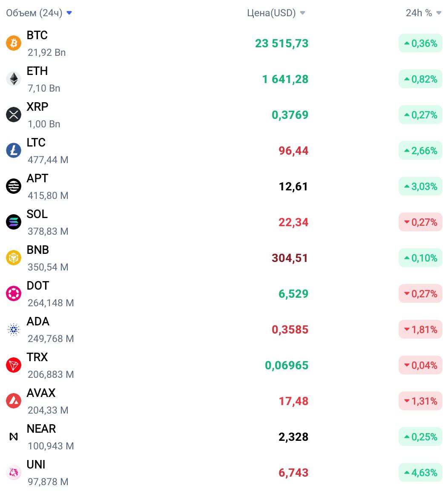448x503 pixels.
Task: Open the BNB coin icon
Action: (x=14, y=258)
